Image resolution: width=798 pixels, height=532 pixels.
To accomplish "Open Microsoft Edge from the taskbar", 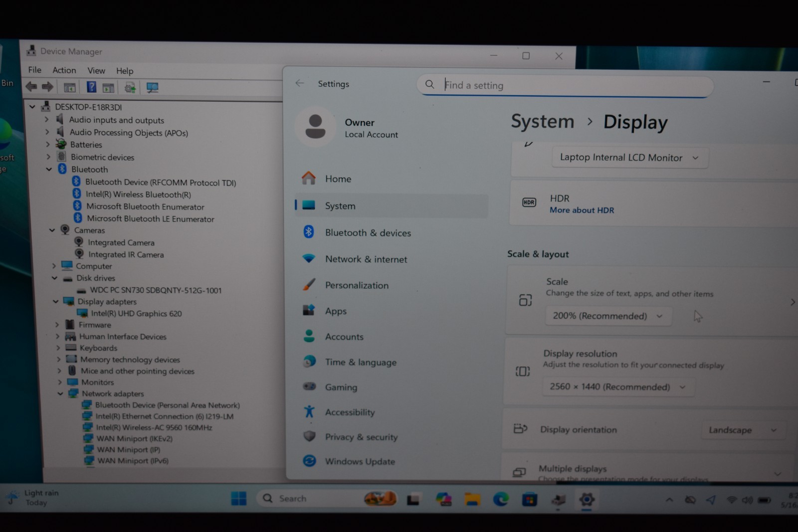I will click(x=501, y=499).
